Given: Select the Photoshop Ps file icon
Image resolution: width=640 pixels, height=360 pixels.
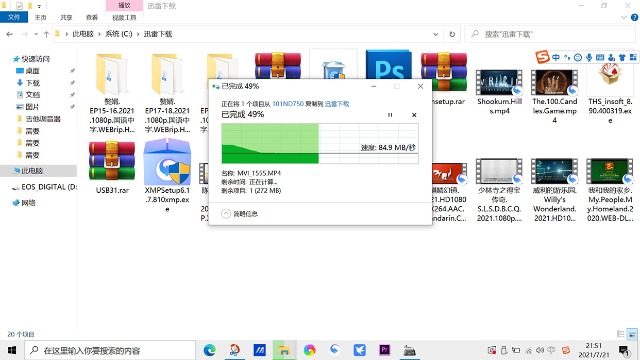Looking at the screenshot, I should point(389,64).
